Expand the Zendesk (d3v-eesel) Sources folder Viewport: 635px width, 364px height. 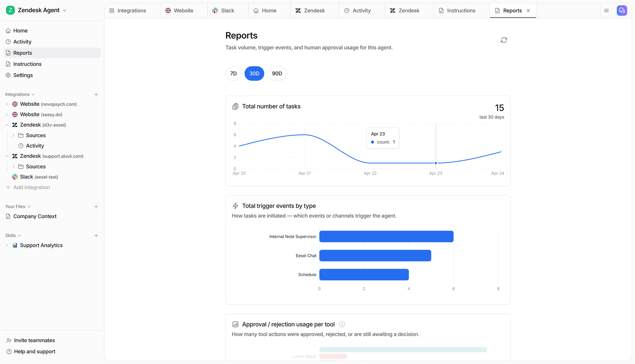(13, 135)
